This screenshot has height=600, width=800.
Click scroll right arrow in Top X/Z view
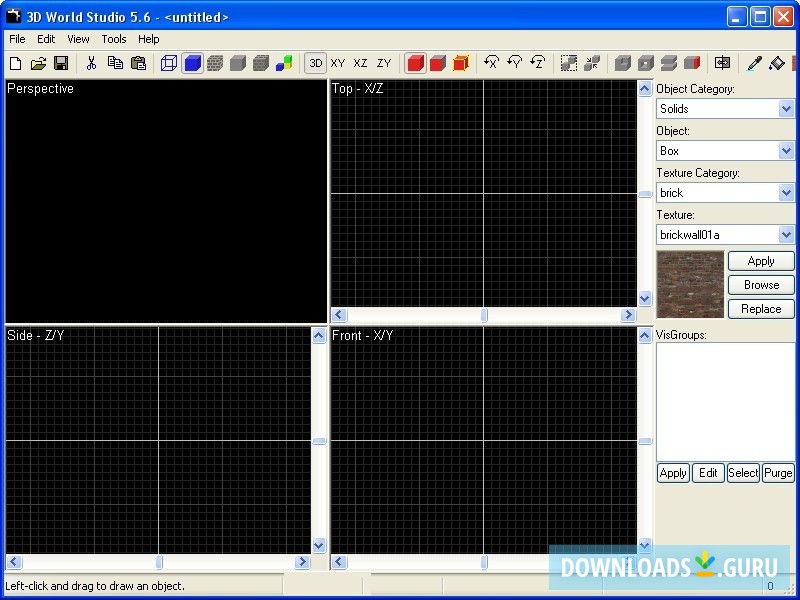[628, 315]
